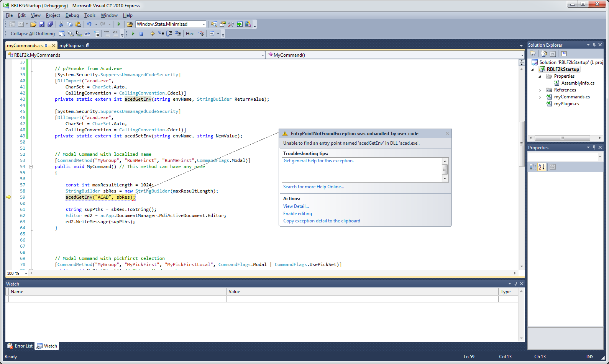Viewport: 609px width, 364px height.
Task: Open the Toolbox via hammer-wrench icon
Action: (x=231, y=24)
